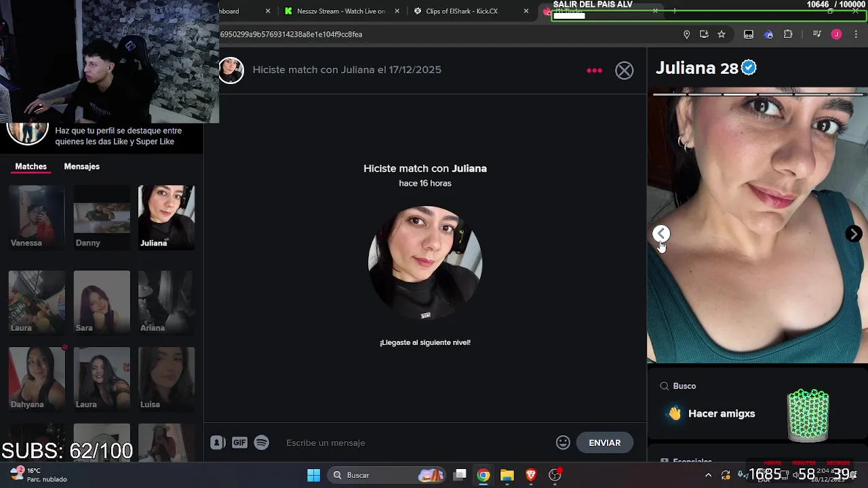Expand the system tray hidden icons chevron
This screenshot has width=868, height=488.
point(708,475)
